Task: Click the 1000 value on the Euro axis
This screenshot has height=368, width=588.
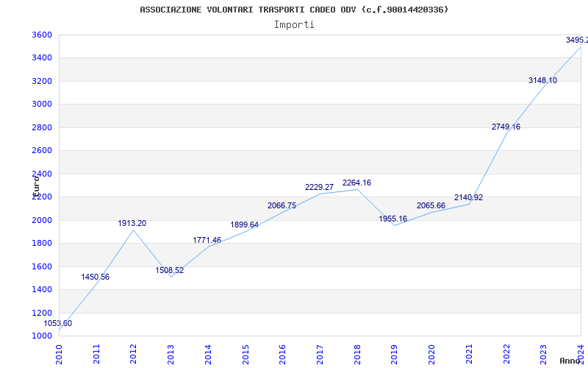Action: click(40, 336)
